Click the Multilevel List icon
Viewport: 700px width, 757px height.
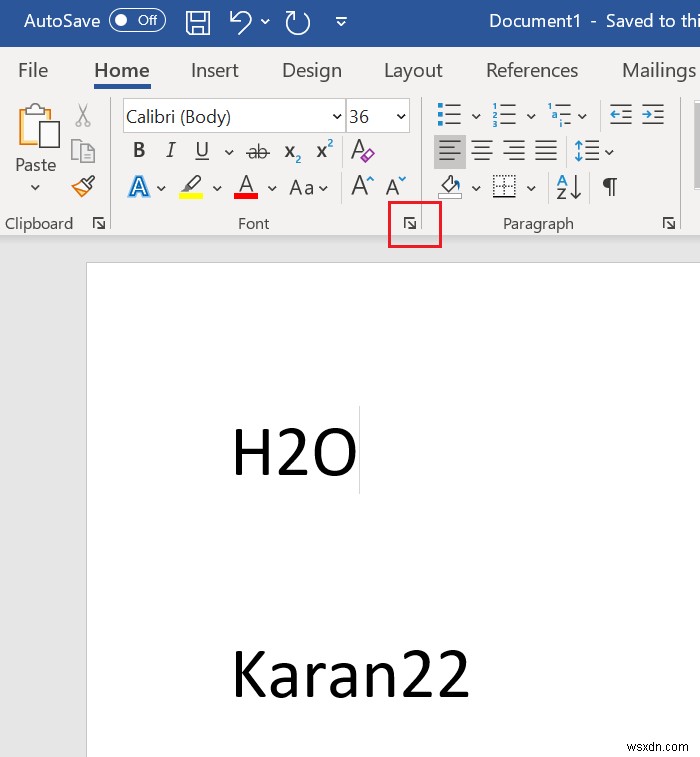pos(559,115)
